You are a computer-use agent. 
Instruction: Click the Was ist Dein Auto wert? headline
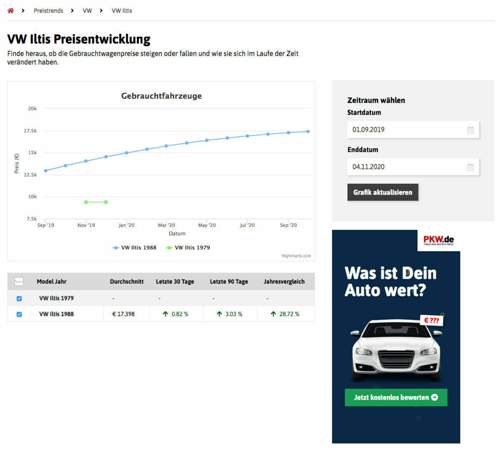tap(391, 282)
